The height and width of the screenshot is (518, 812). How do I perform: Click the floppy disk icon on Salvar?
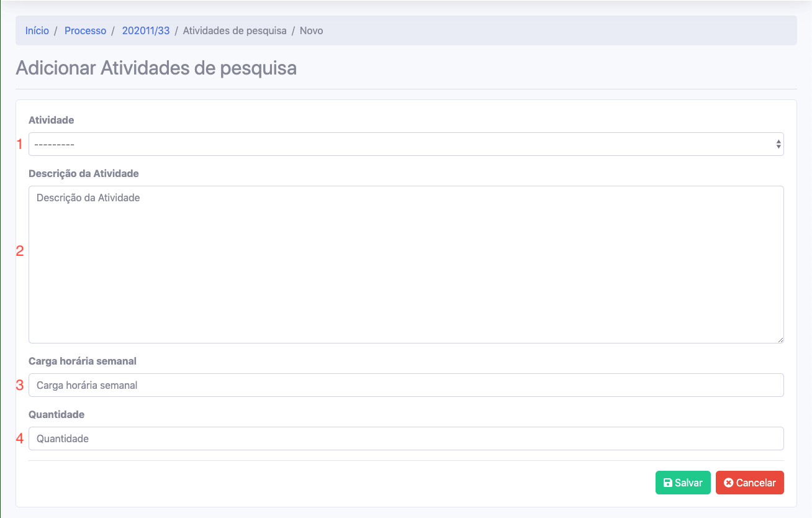[668, 483]
